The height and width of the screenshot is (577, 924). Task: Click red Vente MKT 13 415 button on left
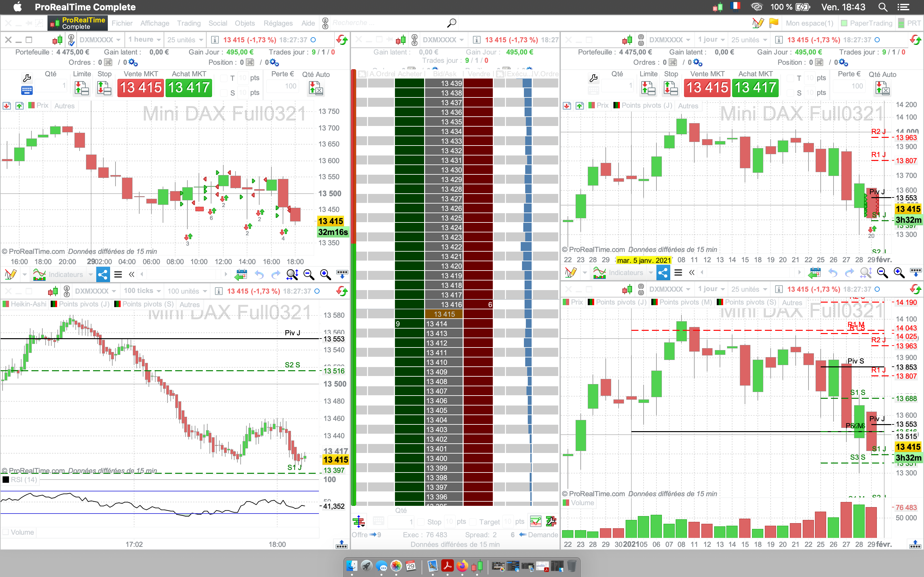(x=141, y=88)
